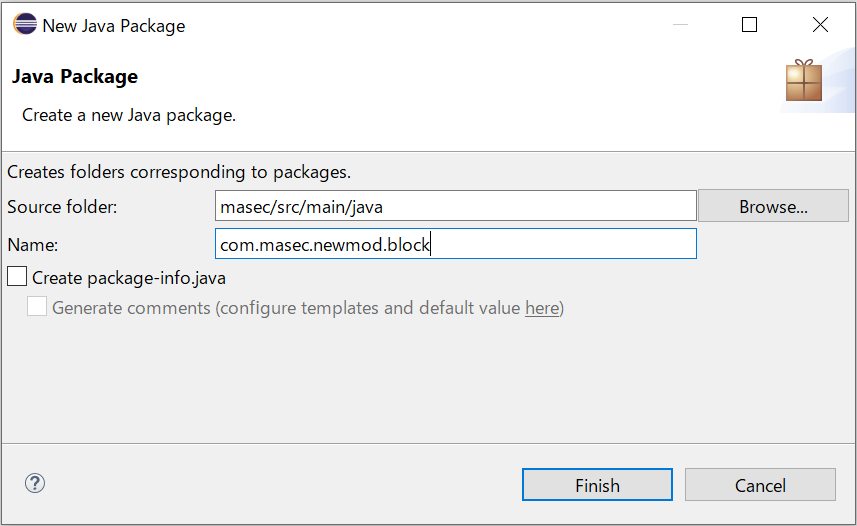Click the 'Creates folders corresponding to packages.' text
The image size is (857, 526).
[179, 172]
